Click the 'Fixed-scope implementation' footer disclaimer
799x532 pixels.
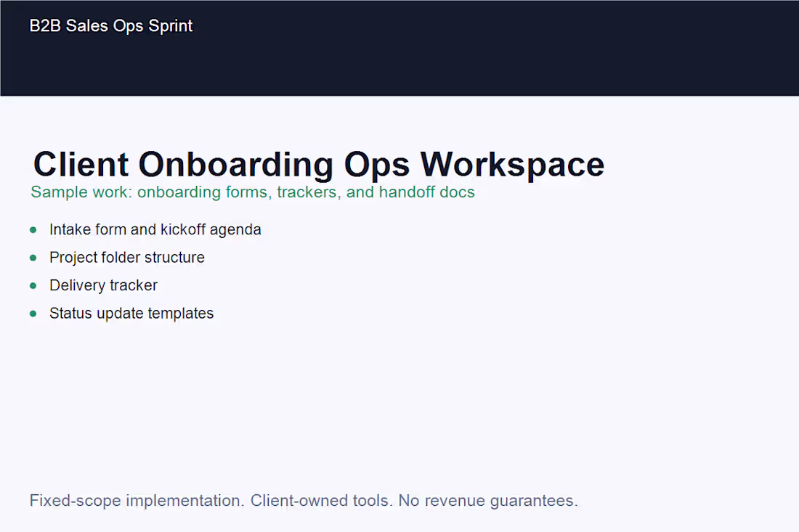[x=304, y=501]
